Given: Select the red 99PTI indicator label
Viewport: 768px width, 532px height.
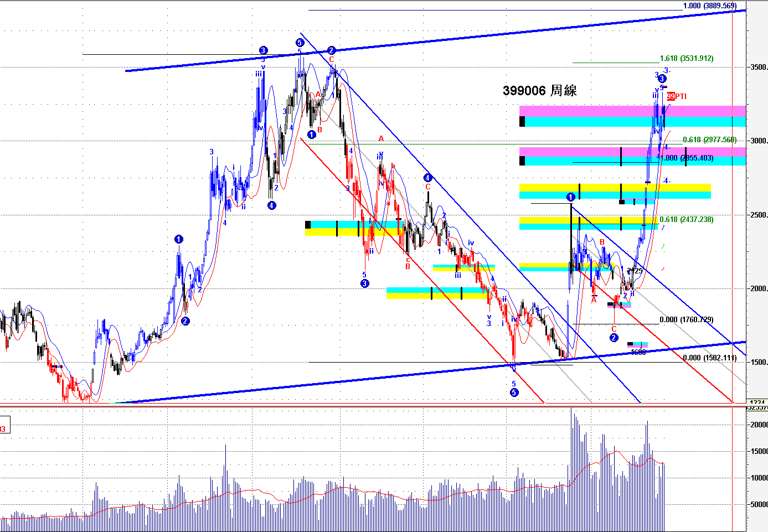Looking at the screenshot, I should pos(677,96).
